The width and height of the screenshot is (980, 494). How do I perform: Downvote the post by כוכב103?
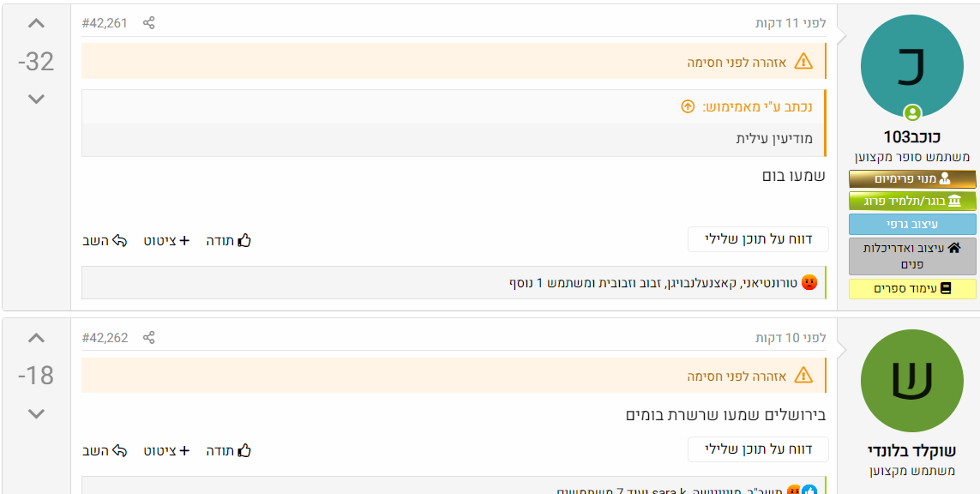point(36,99)
